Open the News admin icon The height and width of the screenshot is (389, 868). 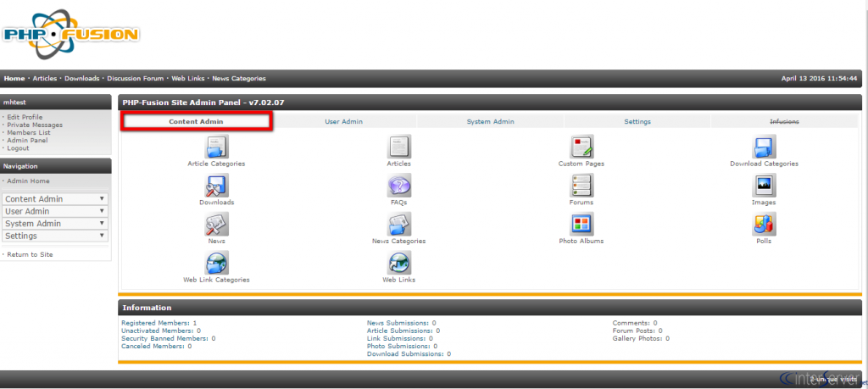[x=216, y=224]
